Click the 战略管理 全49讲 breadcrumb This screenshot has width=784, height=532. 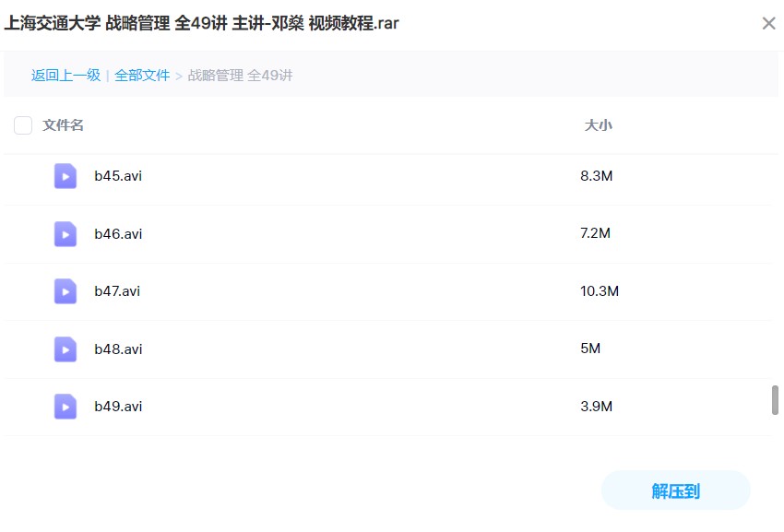point(240,76)
